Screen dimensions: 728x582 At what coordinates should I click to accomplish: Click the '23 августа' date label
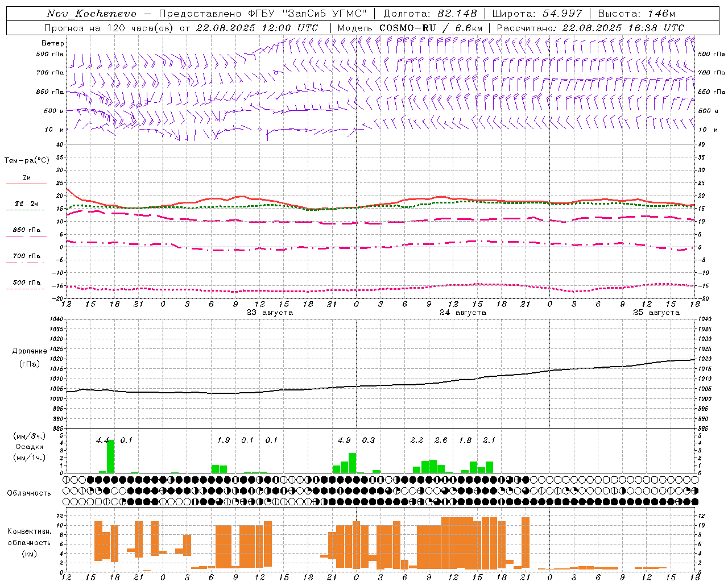pos(270,313)
